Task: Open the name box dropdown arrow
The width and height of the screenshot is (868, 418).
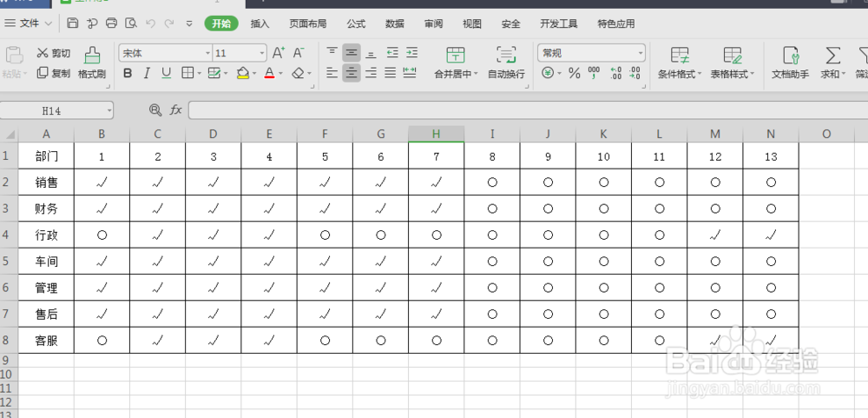Action: pos(109,110)
